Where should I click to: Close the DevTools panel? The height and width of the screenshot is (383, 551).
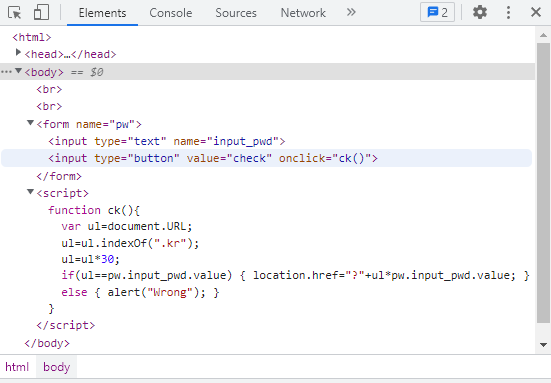click(x=536, y=12)
